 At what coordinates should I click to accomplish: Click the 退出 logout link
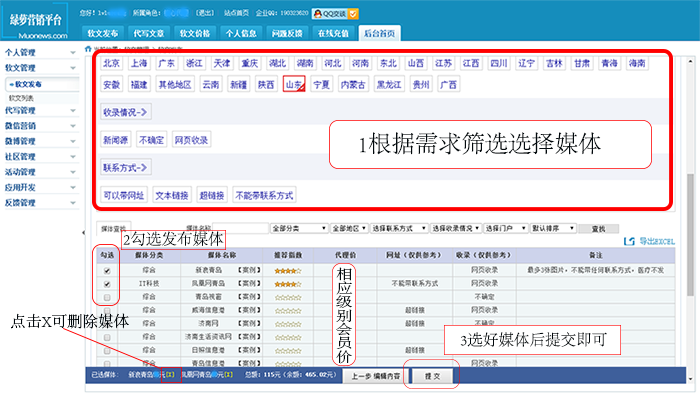pyautogui.click(x=205, y=13)
